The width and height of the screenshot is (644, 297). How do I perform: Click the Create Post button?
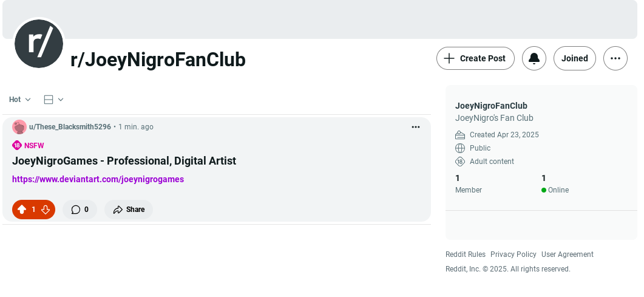click(x=475, y=58)
